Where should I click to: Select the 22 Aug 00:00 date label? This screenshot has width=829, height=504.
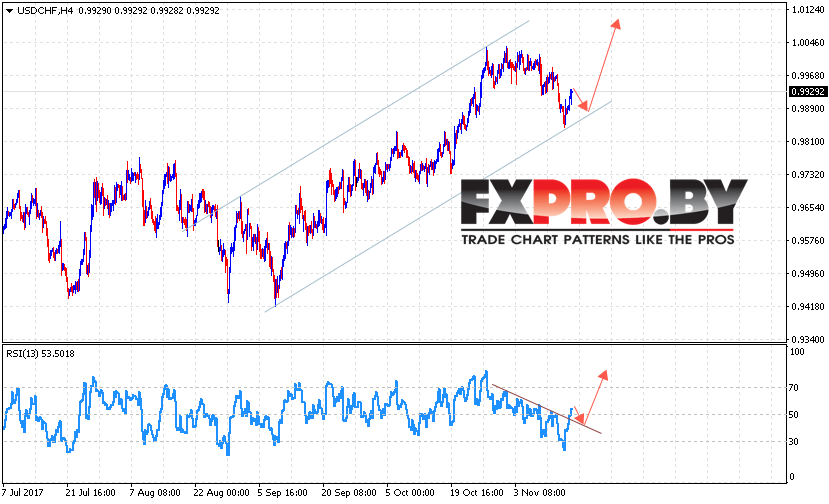[222, 493]
